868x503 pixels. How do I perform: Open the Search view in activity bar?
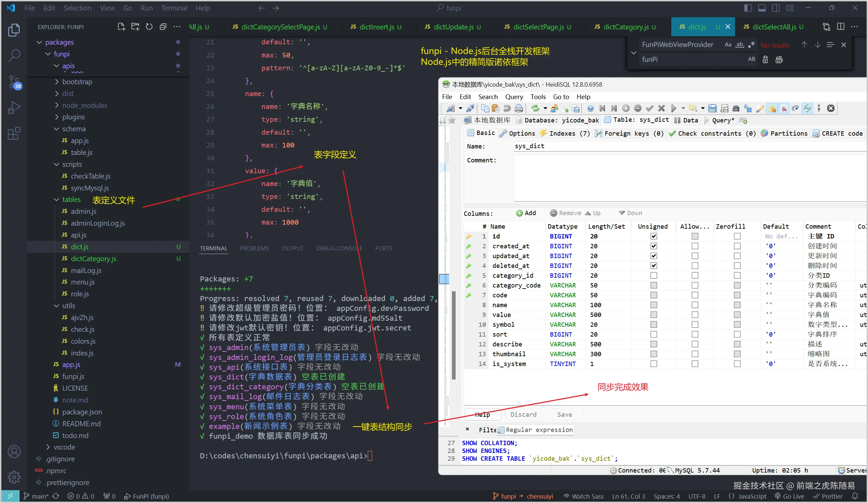click(14, 55)
